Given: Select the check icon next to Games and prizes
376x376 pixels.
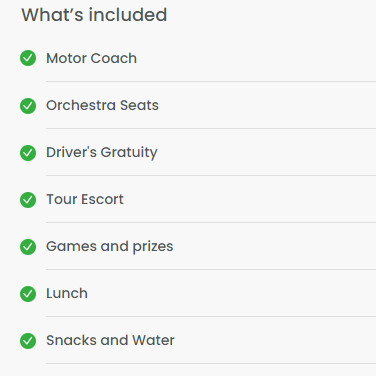Looking at the screenshot, I should point(28,247).
